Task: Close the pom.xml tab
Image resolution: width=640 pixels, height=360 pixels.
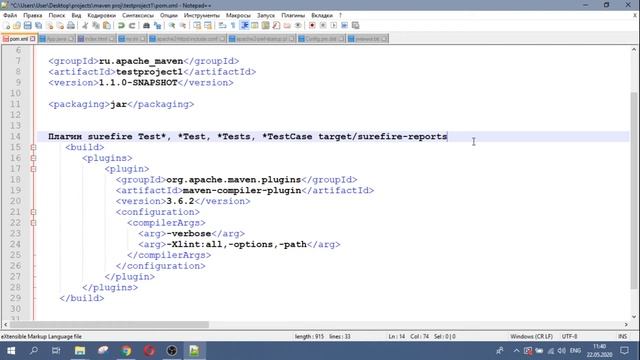Action: 33,39
